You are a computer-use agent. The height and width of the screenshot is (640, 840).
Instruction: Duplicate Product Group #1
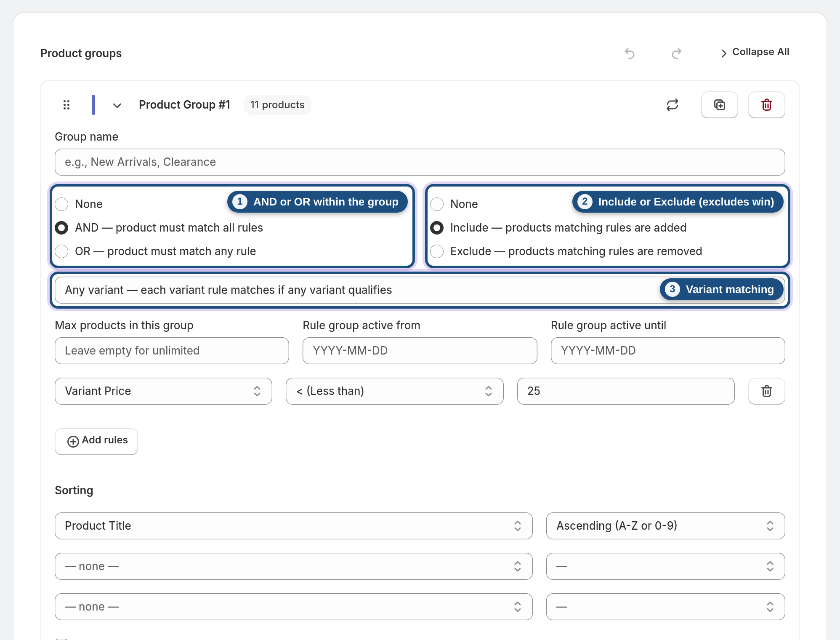[720, 105]
